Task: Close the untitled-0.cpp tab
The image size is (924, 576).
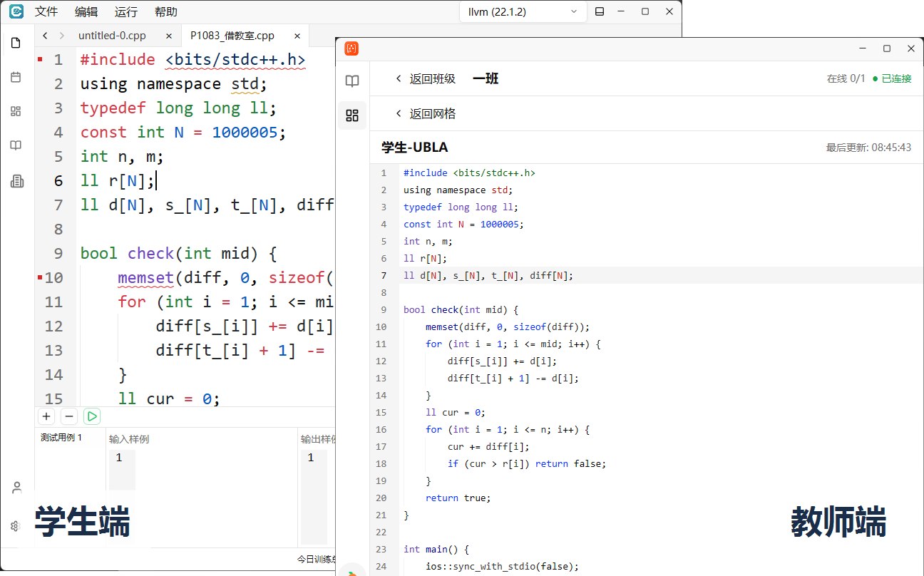Action: coord(169,36)
